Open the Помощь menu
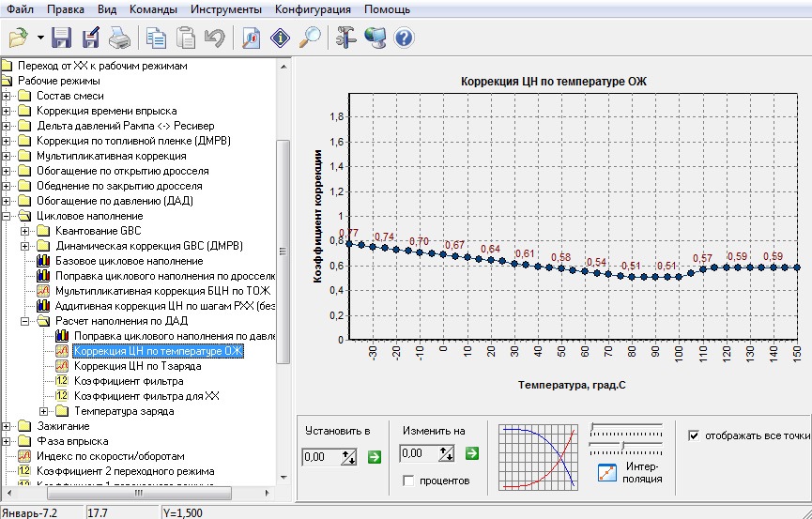 [x=388, y=9]
